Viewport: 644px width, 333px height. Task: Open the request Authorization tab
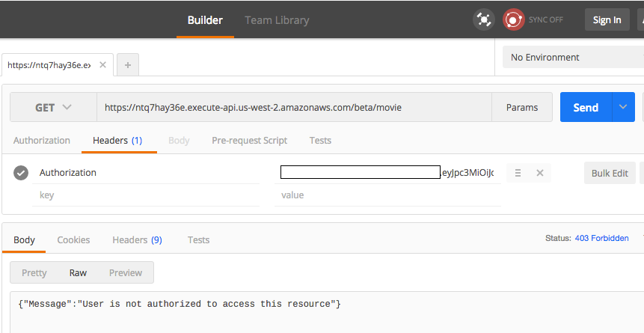coord(41,140)
